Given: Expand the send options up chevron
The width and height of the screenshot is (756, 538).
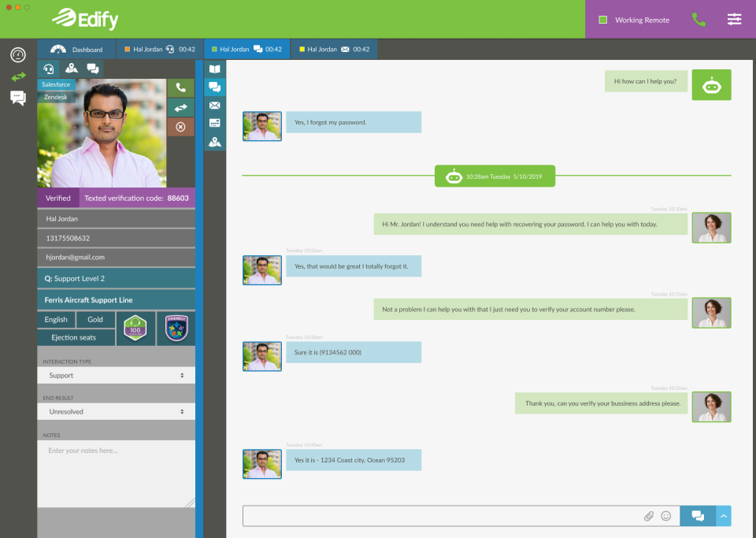Looking at the screenshot, I should [724, 516].
